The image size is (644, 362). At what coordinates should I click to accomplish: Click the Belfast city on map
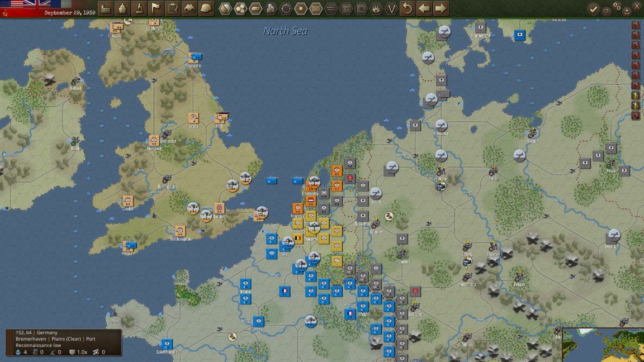coord(75,82)
